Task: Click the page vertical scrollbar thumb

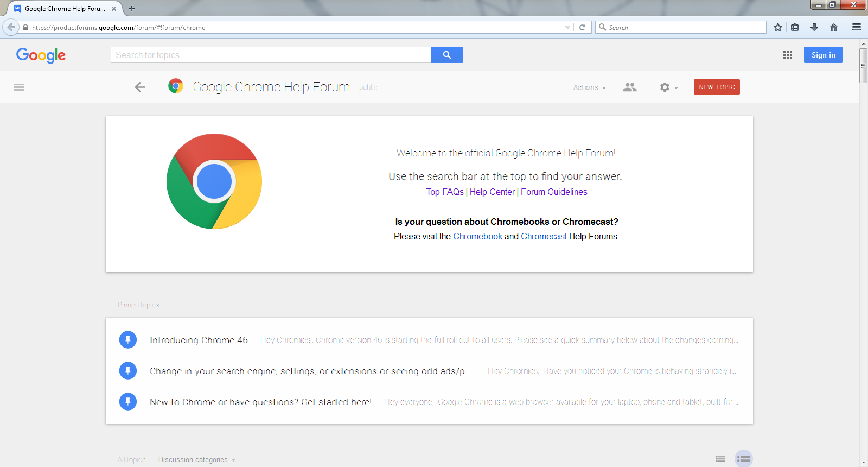Action: click(x=863, y=66)
